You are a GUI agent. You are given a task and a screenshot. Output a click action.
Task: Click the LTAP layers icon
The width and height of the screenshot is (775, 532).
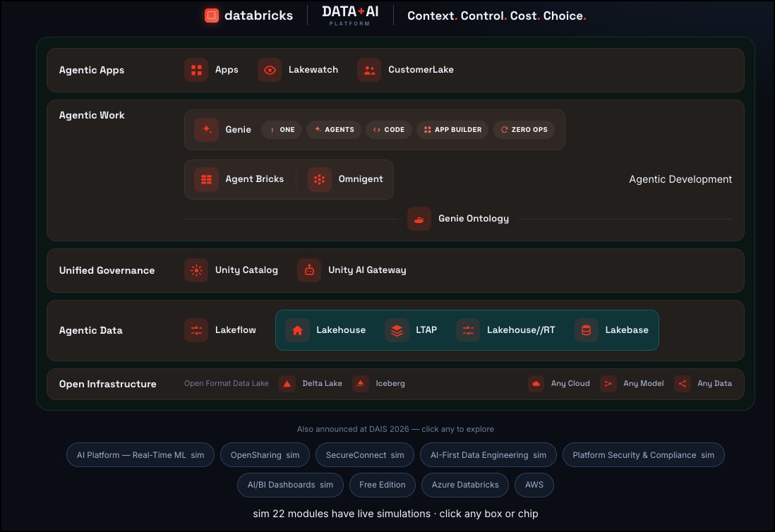[x=397, y=330]
